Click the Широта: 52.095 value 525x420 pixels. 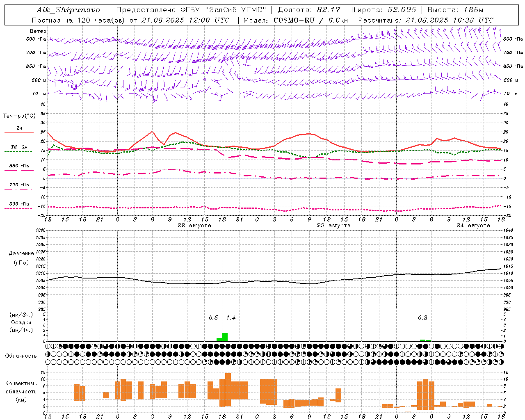pos(384,10)
